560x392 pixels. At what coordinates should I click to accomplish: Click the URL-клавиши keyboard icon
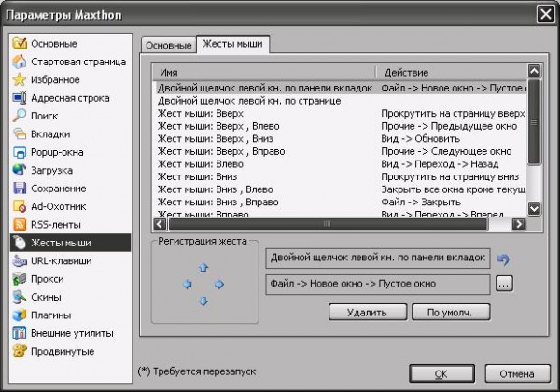pyautogui.click(x=20, y=260)
